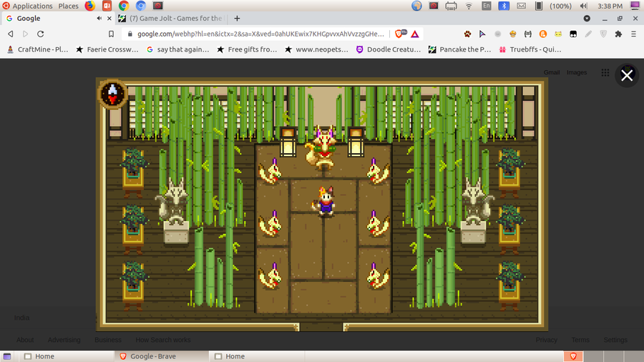Screen dimensions: 644x362
Task: Click the grey round extension icon
Action: 498,34
